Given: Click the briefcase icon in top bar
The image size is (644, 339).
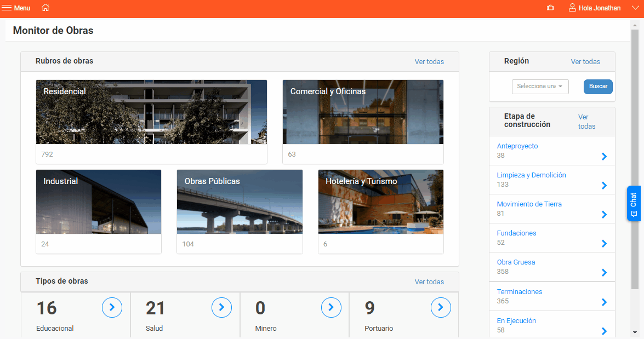Looking at the screenshot, I should point(550,8).
